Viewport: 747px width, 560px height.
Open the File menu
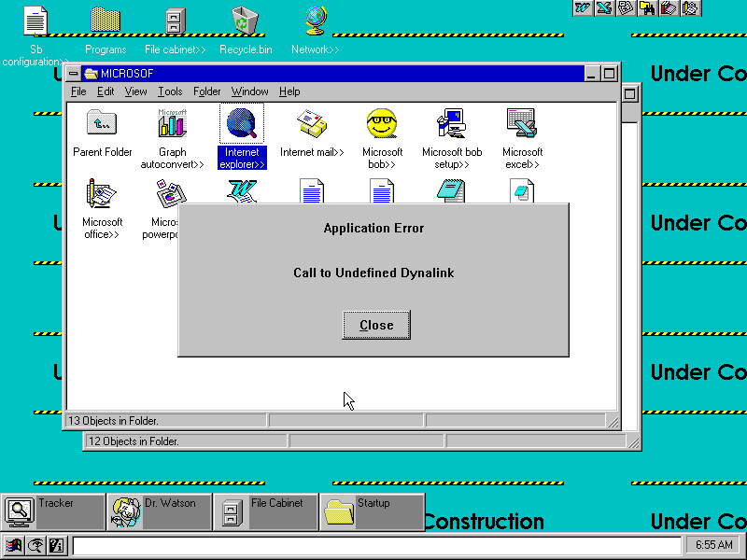78,91
